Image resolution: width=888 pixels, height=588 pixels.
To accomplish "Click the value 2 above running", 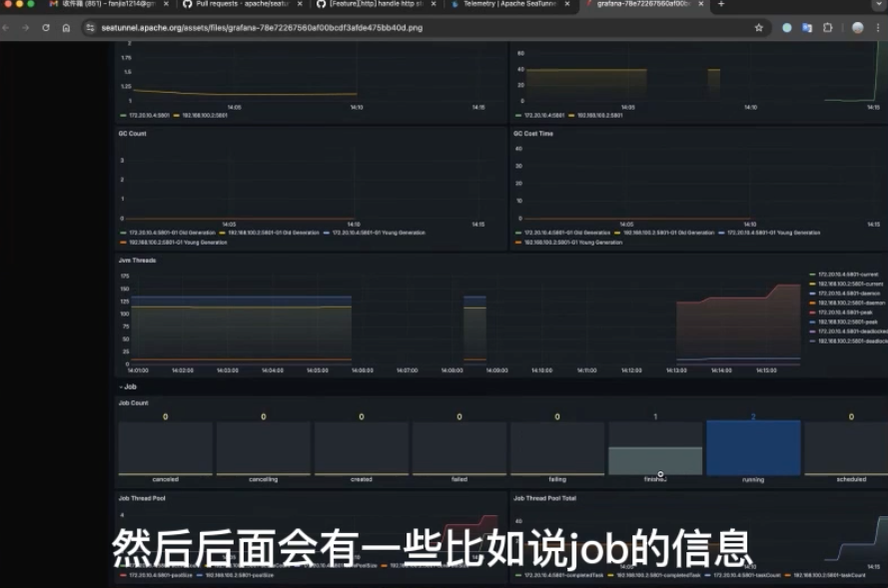I will tap(753, 416).
